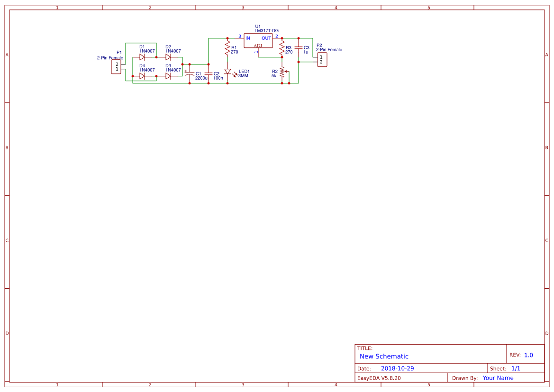Select the R2 5k potentiometer symbol
554x392 pixels.
282,71
